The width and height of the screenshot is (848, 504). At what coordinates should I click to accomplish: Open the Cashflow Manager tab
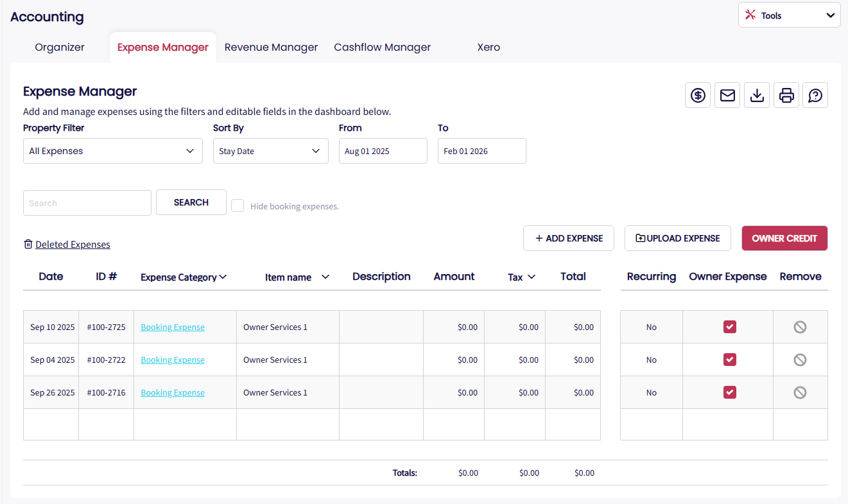point(382,48)
